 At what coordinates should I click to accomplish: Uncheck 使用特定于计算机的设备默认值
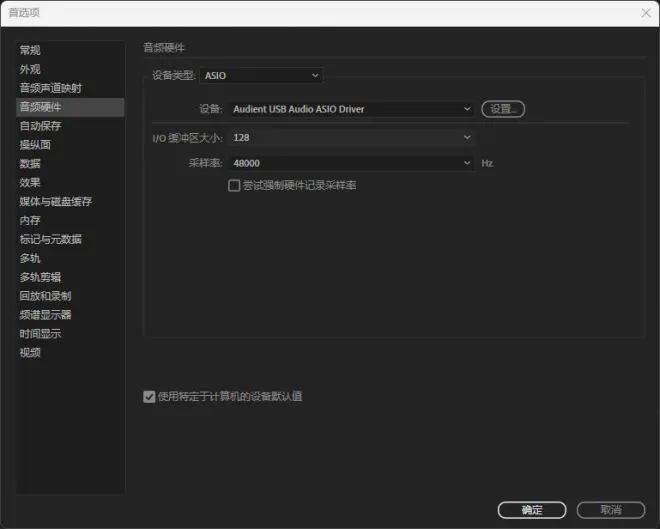(x=149, y=397)
